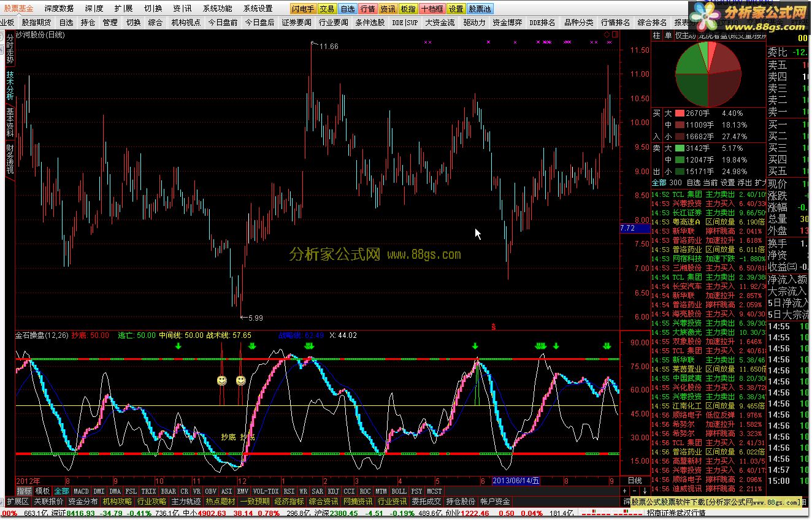
Task: Open the 交易 trading button
Action: tap(327, 9)
